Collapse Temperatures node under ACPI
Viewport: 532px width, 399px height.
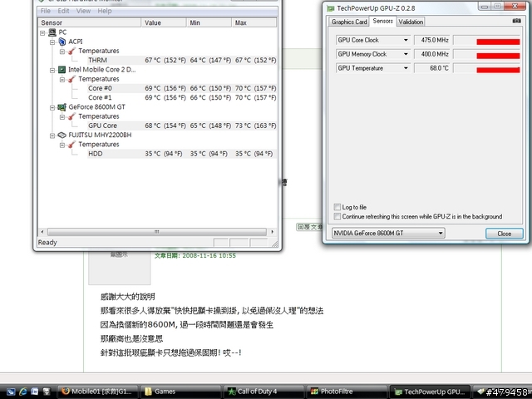62,52
